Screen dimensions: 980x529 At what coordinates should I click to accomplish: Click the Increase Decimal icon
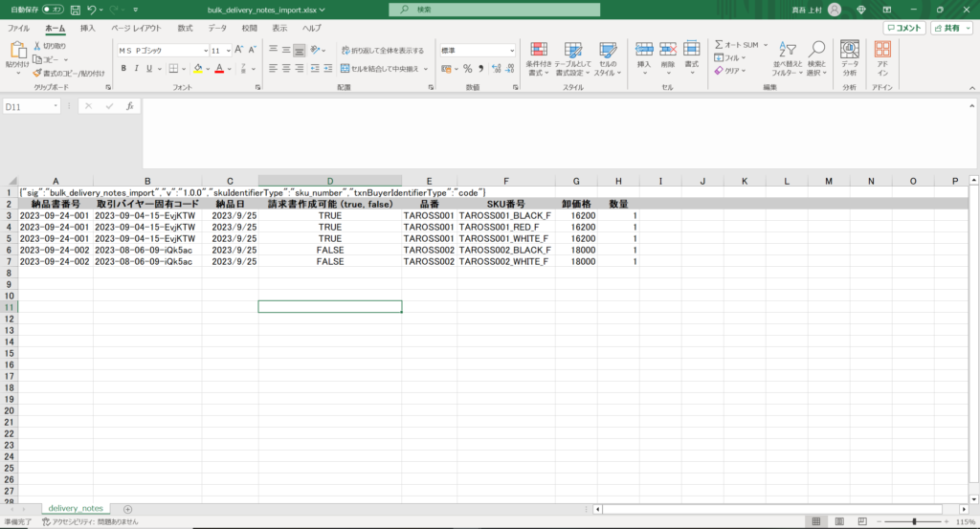[497, 69]
